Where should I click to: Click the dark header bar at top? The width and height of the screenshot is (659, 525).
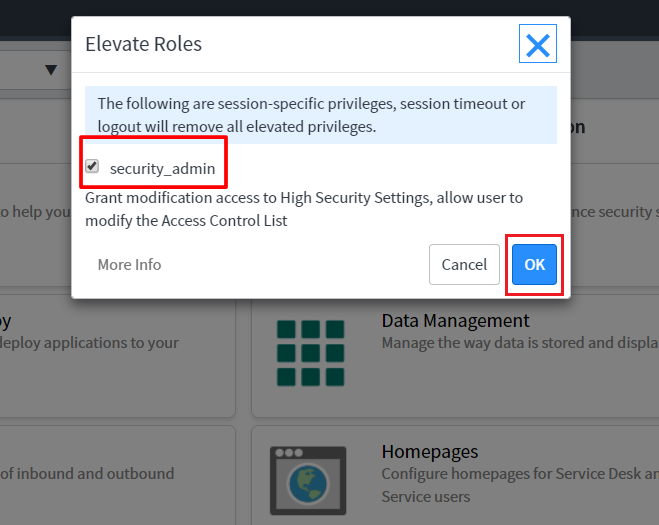click(330, 8)
